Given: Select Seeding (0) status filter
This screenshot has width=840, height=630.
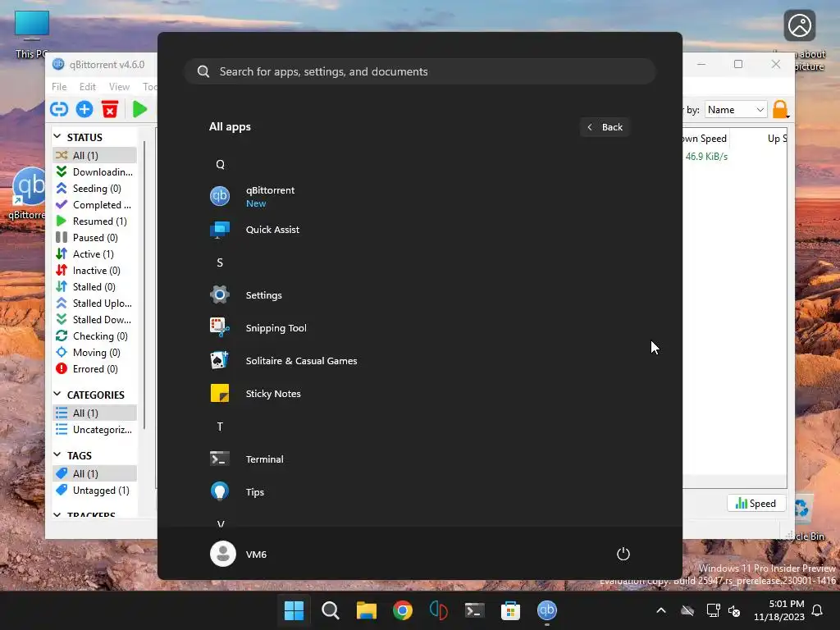Looking at the screenshot, I should tap(95, 189).
